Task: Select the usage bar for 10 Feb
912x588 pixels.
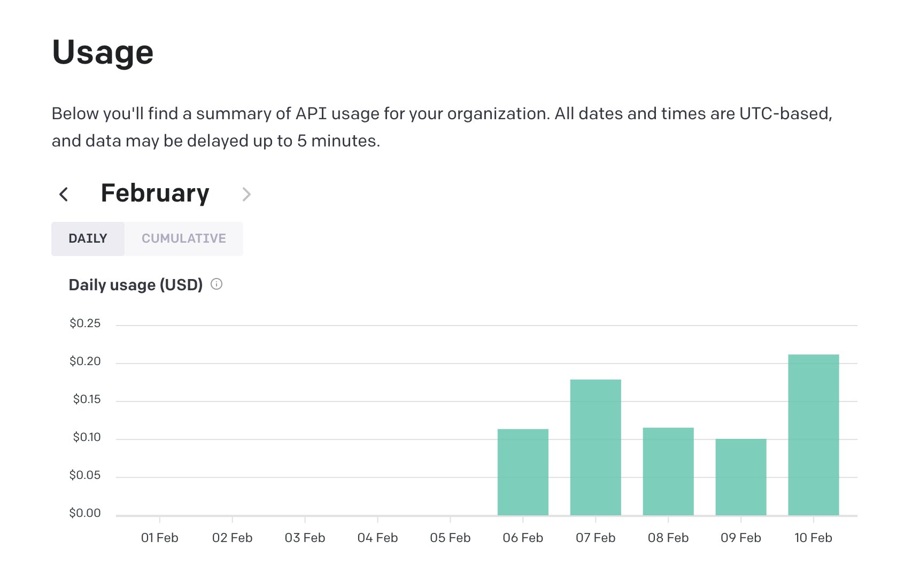Action: pyautogui.click(x=814, y=433)
